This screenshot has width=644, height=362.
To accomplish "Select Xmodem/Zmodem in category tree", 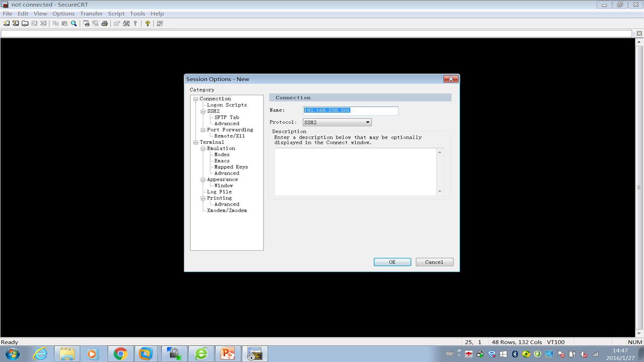I will click(x=227, y=210).
